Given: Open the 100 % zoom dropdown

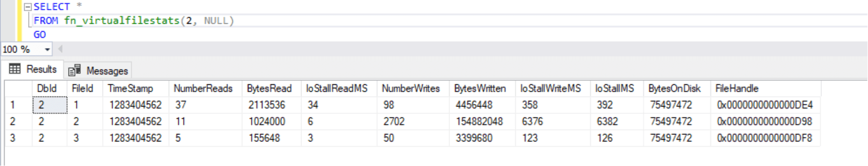Looking at the screenshot, I should point(47,50).
